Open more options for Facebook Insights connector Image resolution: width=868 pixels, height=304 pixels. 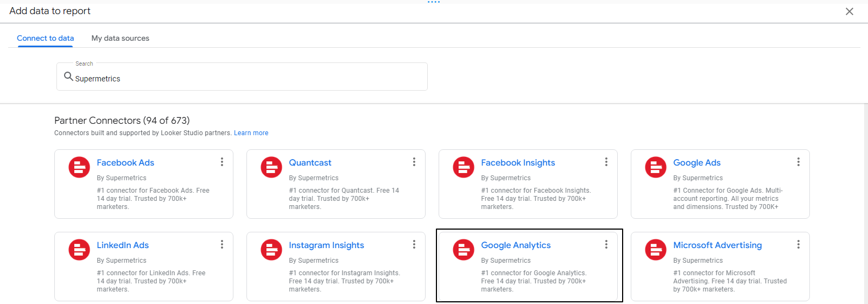point(606,162)
